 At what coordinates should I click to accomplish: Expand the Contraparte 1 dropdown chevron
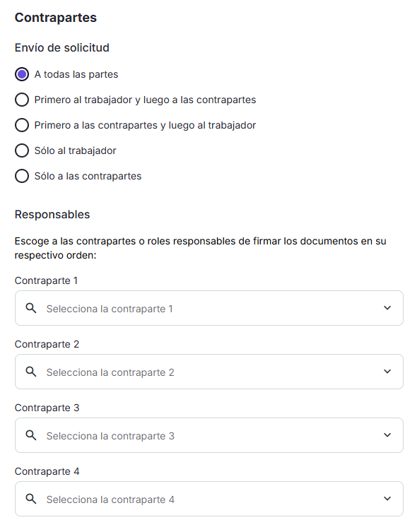pos(387,308)
